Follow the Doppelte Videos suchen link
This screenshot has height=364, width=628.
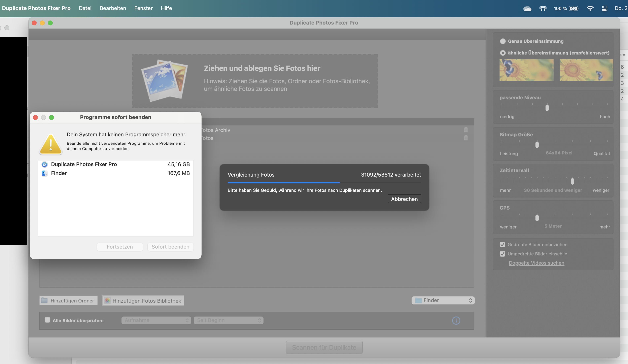536,263
